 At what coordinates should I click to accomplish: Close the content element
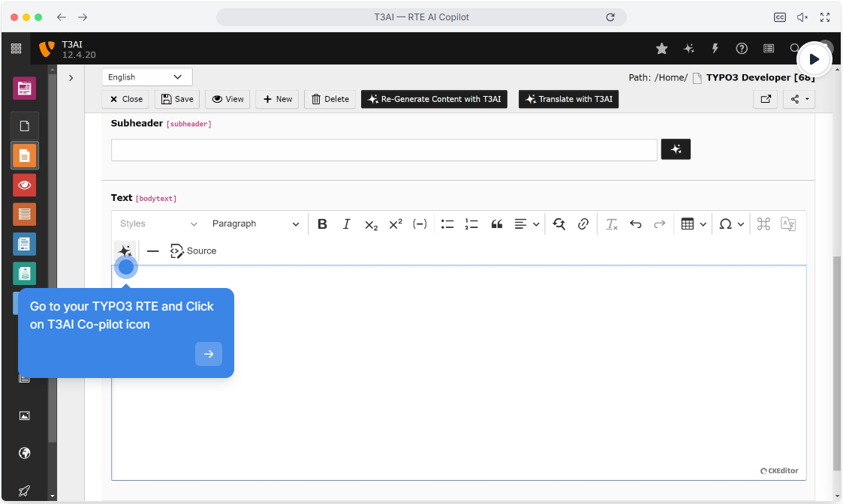(126, 99)
